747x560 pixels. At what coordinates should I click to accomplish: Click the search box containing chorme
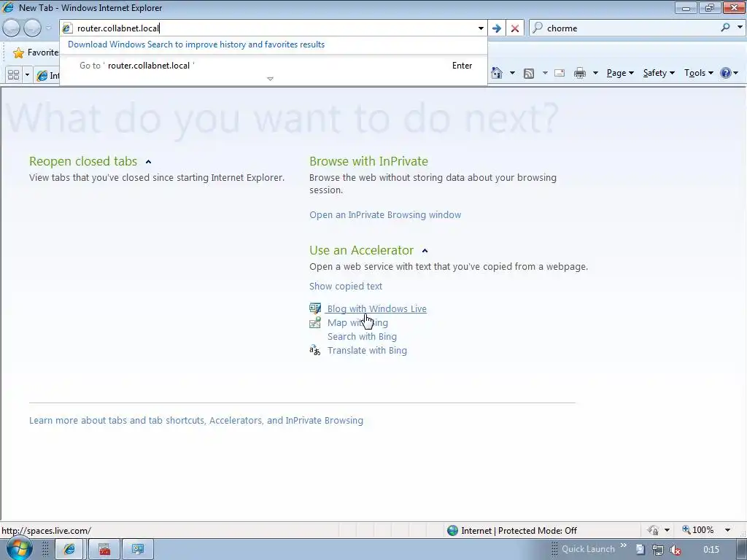[x=631, y=28]
